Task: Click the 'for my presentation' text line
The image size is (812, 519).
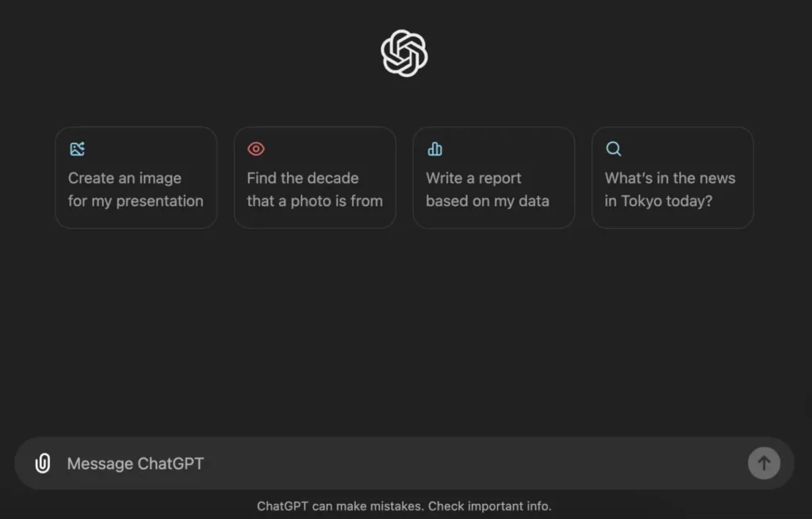Action: [x=136, y=201]
